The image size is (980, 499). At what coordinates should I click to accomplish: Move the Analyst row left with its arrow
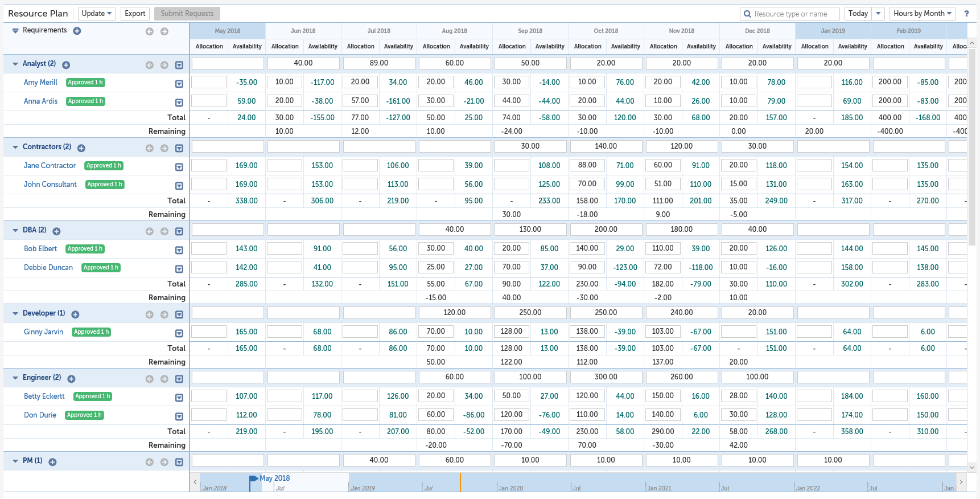coord(150,65)
